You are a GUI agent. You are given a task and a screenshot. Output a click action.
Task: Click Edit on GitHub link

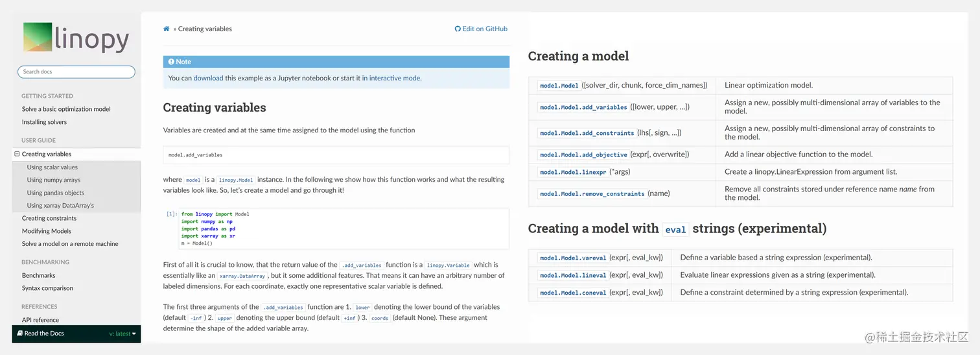coord(485,29)
